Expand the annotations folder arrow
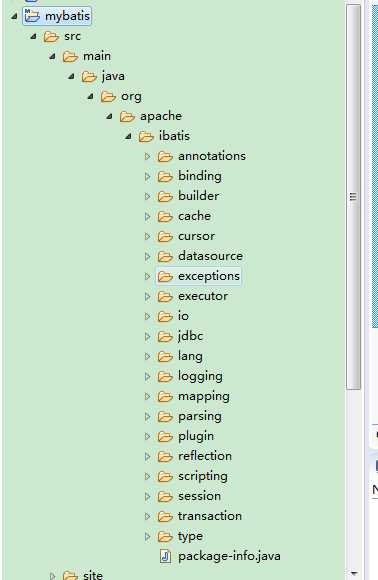Viewport: 378px width, 580px height. pos(147,156)
